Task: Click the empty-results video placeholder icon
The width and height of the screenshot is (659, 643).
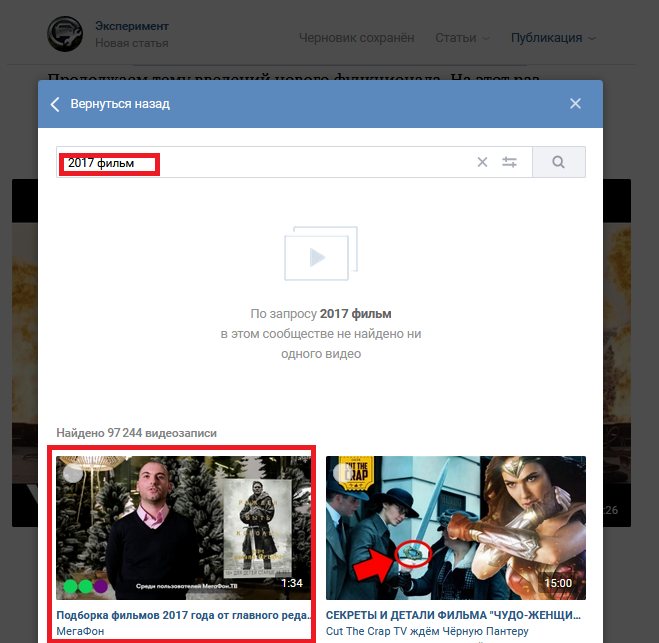Action: [x=321, y=253]
